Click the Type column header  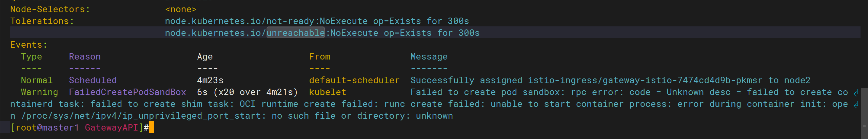(x=32, y=57)
